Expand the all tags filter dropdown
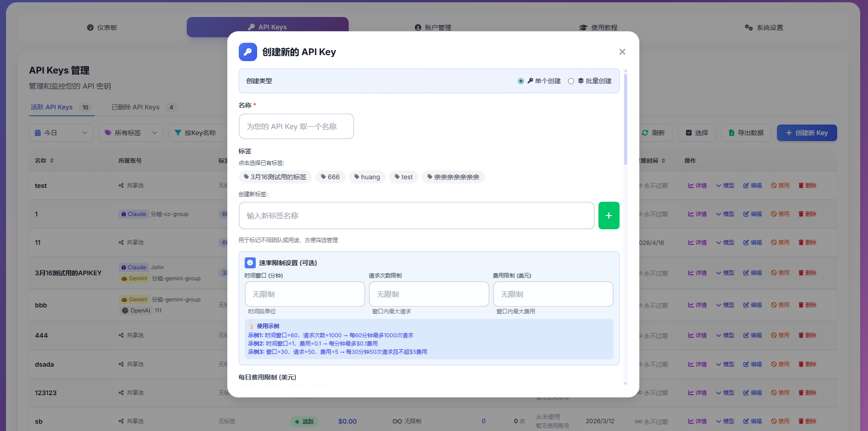 (131, 133)
